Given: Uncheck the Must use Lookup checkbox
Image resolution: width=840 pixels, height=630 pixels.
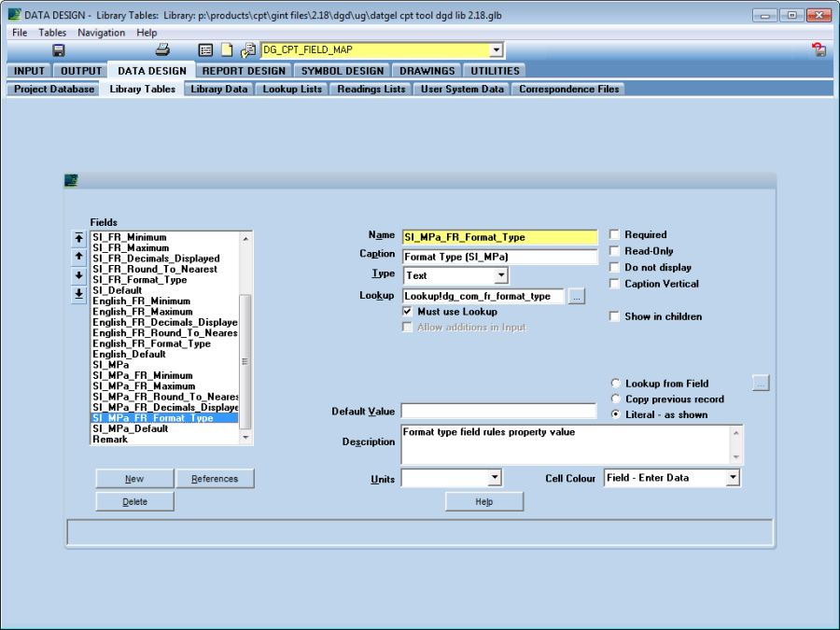Looking at the screenshot, I should (408, 311).
